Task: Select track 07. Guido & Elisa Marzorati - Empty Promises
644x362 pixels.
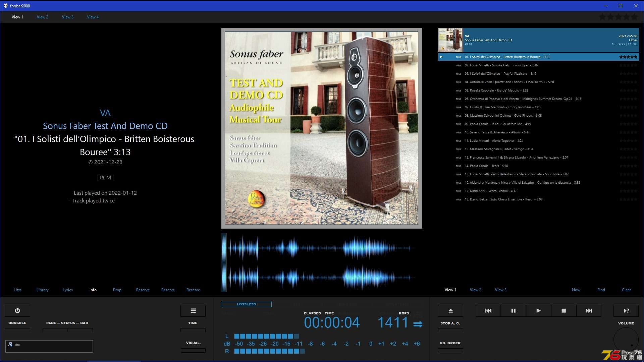Action: point(538,107)
